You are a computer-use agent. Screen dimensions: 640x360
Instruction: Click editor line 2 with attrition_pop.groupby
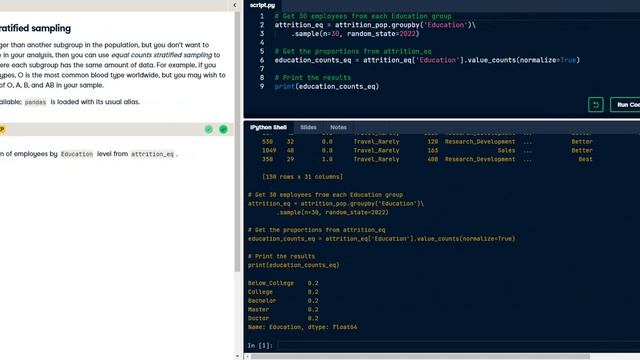[375, 25]
